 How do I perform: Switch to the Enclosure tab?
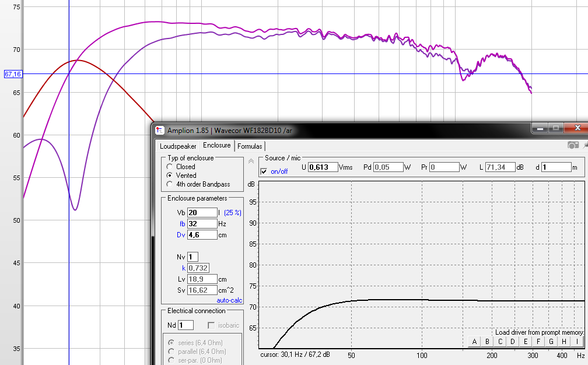(x=217, y=145)
